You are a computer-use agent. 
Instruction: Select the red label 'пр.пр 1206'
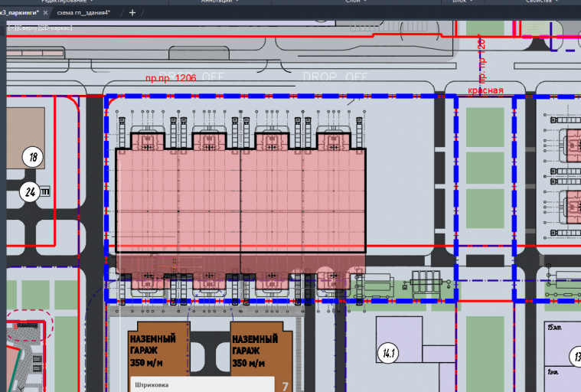[171, 78]
